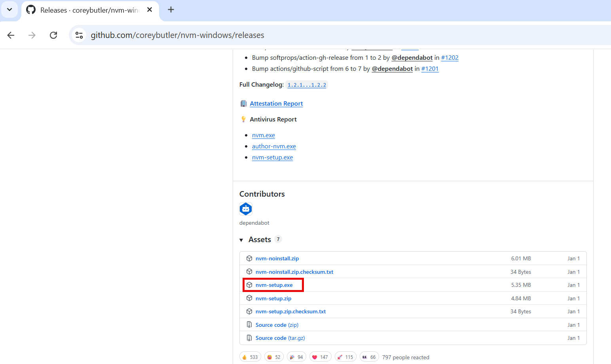Close the Releases browser tab

[150, 10]
